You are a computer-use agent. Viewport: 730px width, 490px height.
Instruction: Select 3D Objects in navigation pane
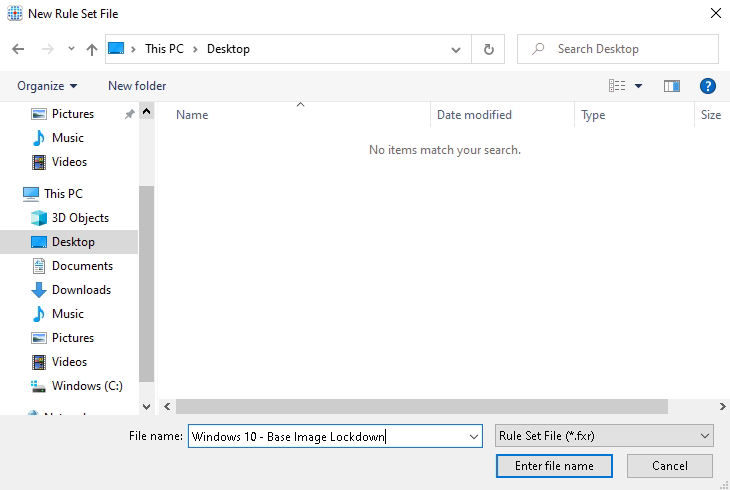point(80,218)
